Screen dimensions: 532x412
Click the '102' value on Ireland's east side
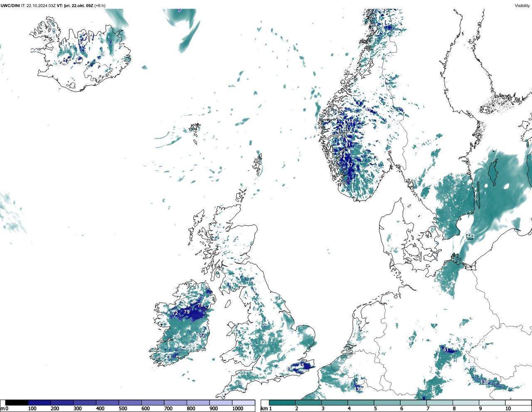(x=202, y=335)
